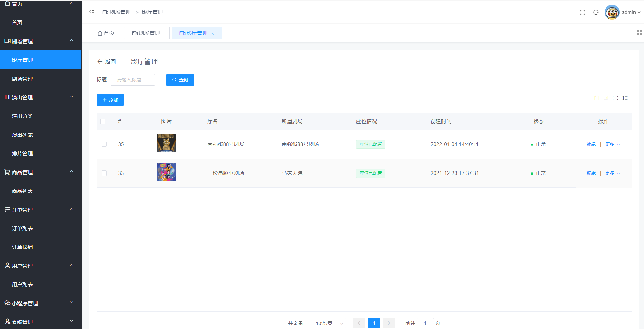The width and height of the screenshot is (644, 329).
Task: Click 编辑 for the 南强街88号剧场 row
Action: coord(591,144)
